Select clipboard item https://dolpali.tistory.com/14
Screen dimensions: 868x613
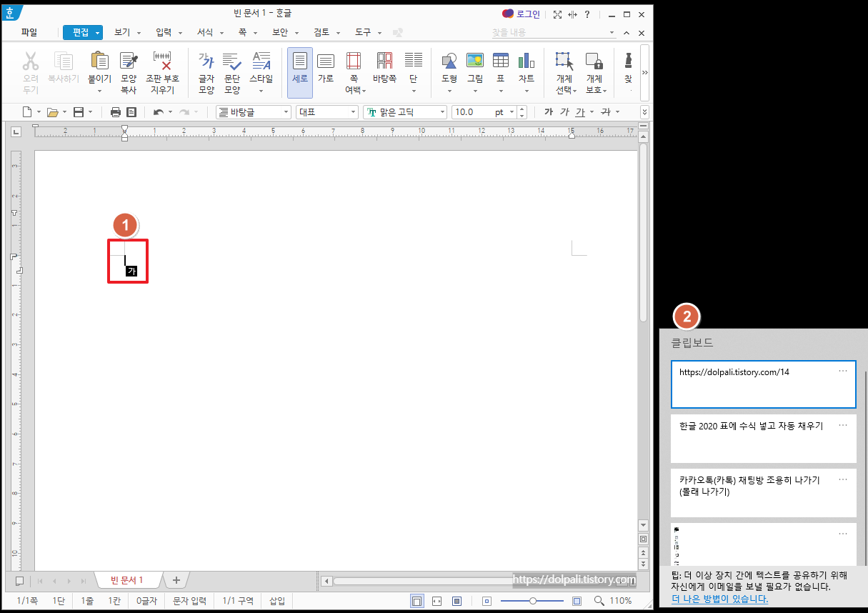764,384
